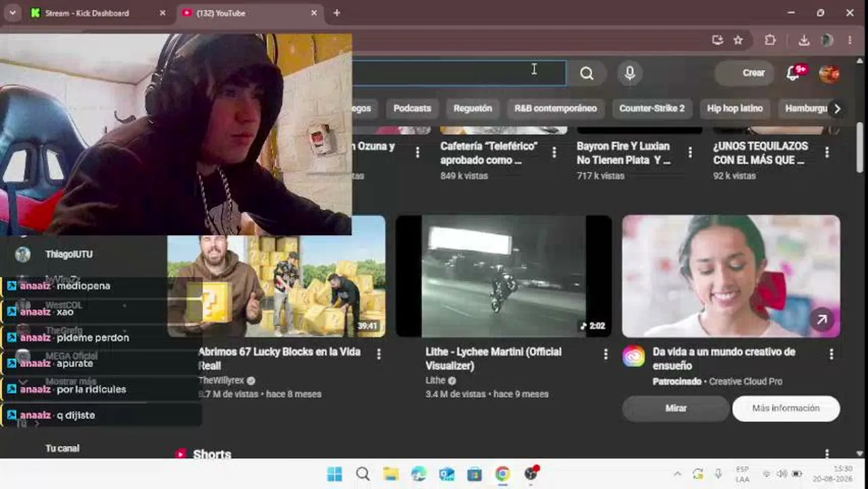Open TheWillyrex channel link
The width and height of the screenshot is (868, 489).
(221, 380)
